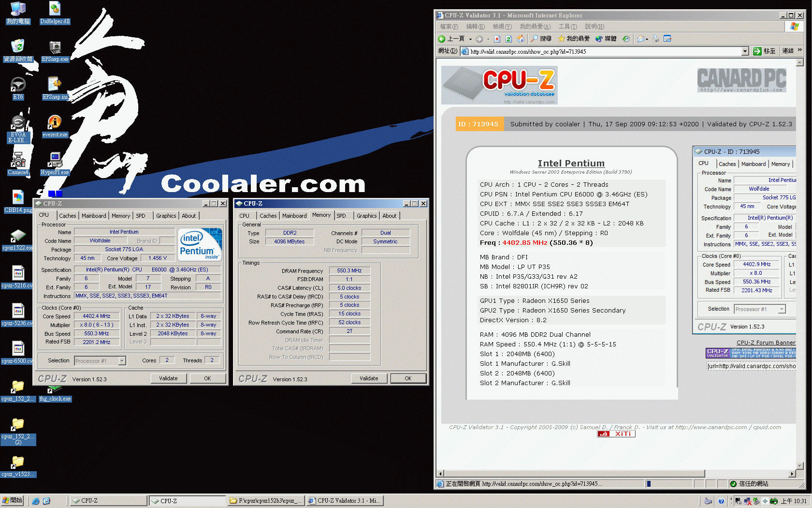Open IE Favorites (我的最愛) toolbar star button
Image resolution: width=812 pixels, height=508 pixels.
(x=573, y=39)
